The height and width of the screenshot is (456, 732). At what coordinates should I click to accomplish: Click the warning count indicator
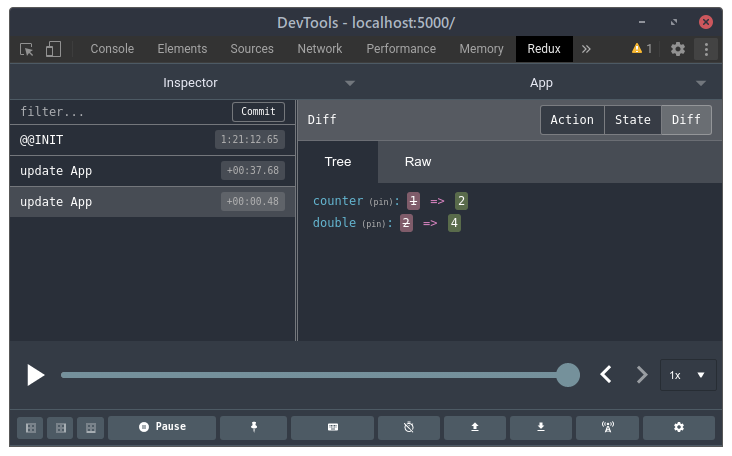click(x=641, y=49)
